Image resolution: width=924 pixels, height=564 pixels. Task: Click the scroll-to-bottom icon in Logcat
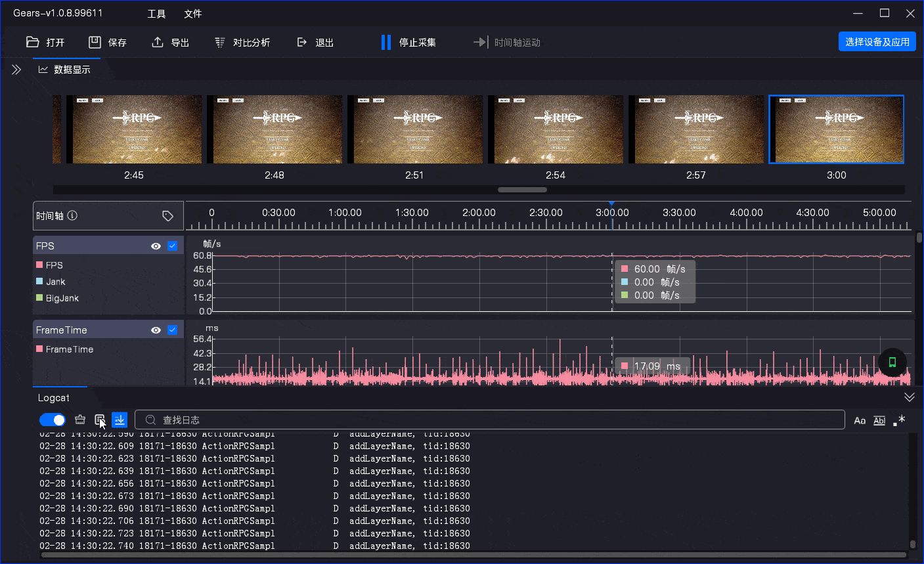(x=120, y=420)
